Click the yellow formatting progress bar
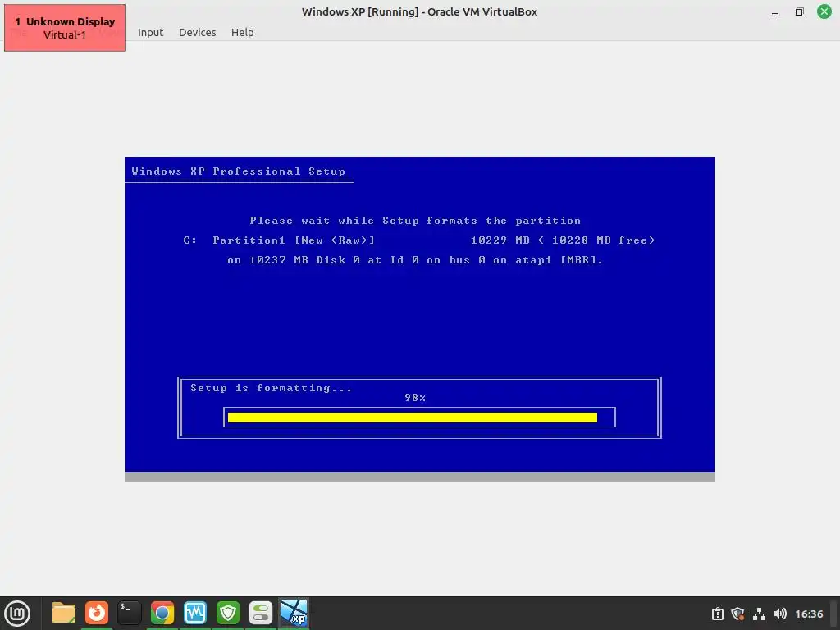Screen dimensions: 840x630 click(x=412, y=418)
